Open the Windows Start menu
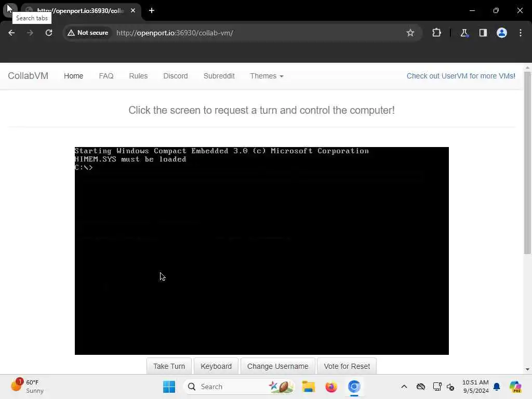This screenshot has width=532, height=399. click(169, 387)
